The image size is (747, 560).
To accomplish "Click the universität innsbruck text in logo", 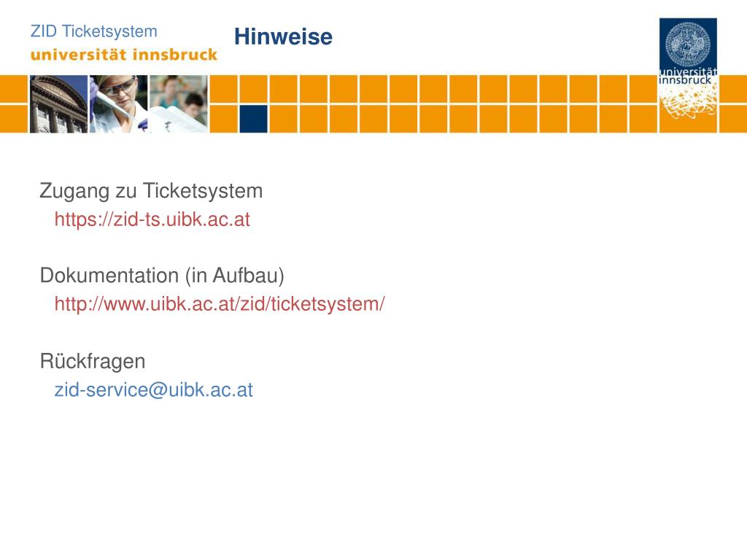I will point(688,76).
